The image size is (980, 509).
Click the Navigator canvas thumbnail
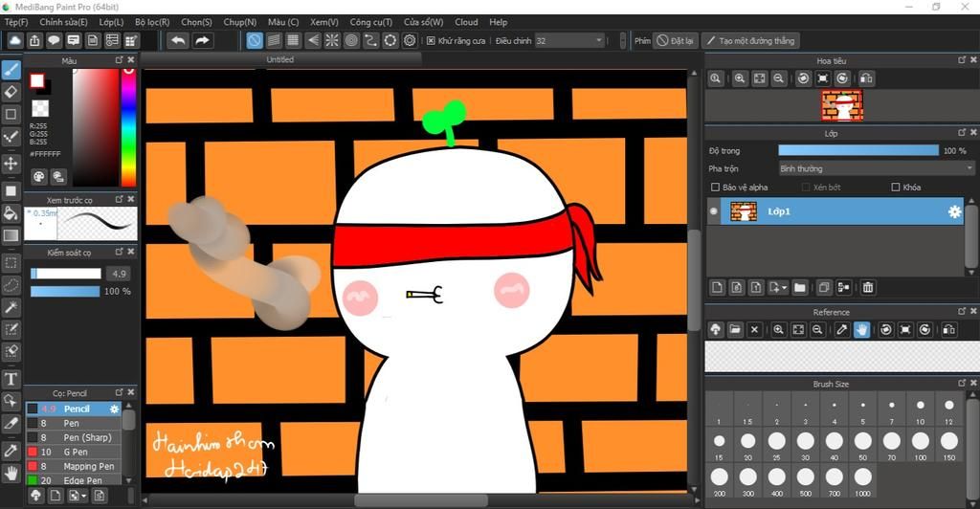pos(842,105)
